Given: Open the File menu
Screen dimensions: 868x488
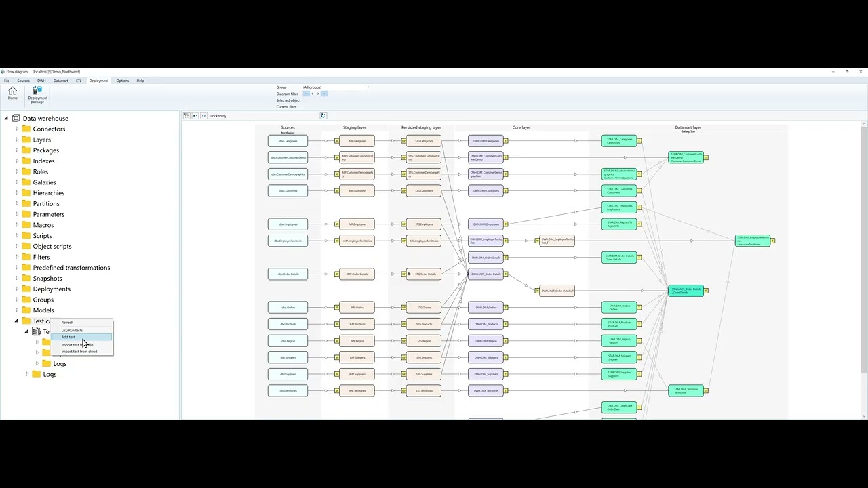Looking at the screenshot, I should click(7, 81).
